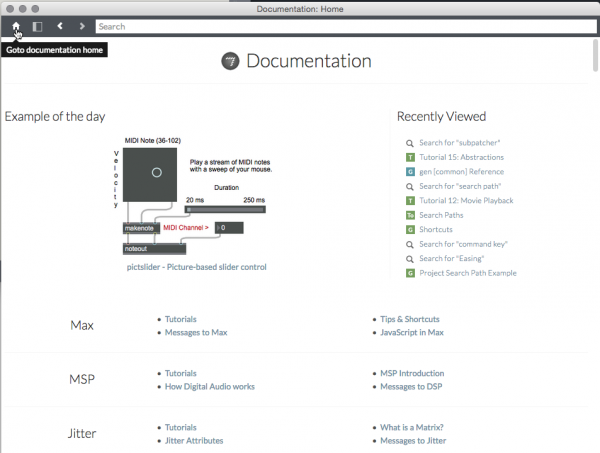Click the "Max" section heading
The height and width of the screenshot is (453, 600).
click(82, 326)
